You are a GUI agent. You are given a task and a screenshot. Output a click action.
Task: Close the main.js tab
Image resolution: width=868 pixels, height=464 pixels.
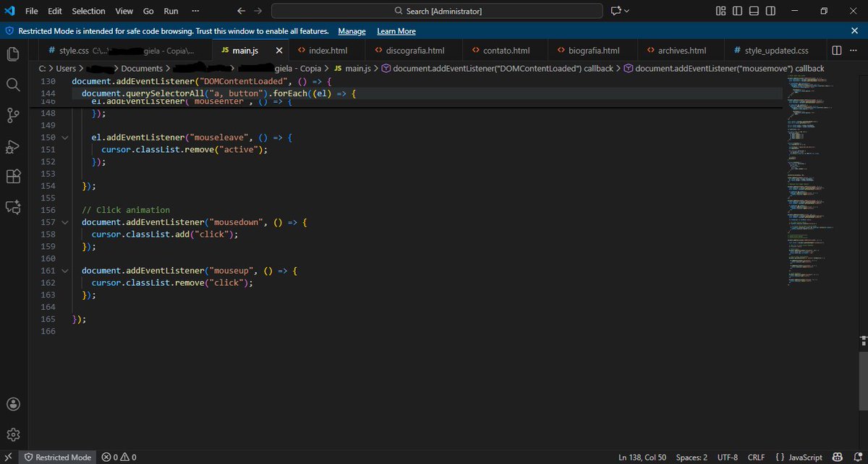pyautogui.click(x=280, y=51)
